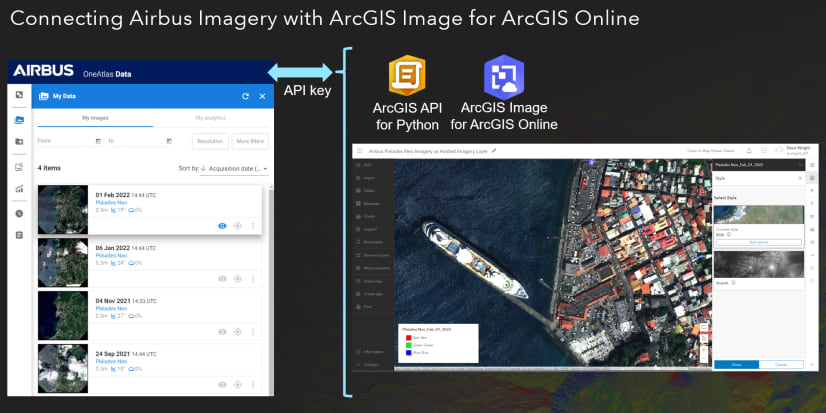Click the top square icon in Airbus sidebar
This screenshot has height=413, width=826.
pyautogui.click(x=19, y=95)
